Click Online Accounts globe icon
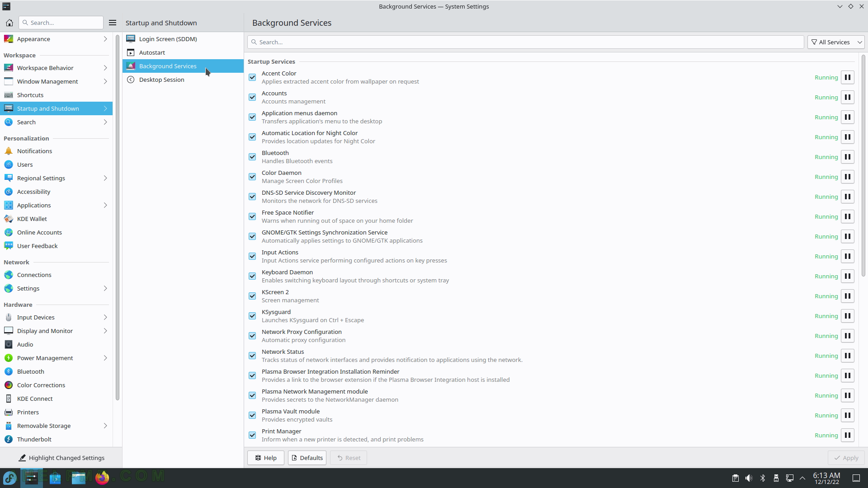868x488 pixels. click(x=9, y=232)
